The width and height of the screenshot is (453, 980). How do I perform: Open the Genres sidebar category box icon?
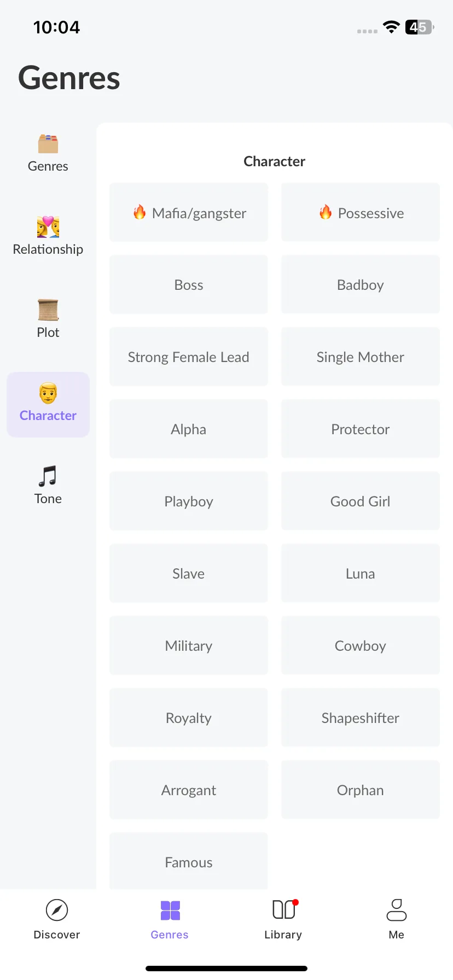(48, 144)
